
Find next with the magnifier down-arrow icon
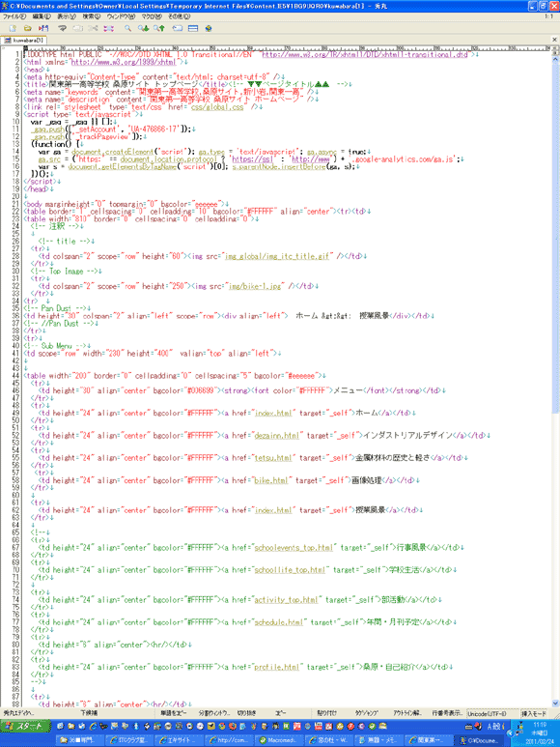[143, 28]
